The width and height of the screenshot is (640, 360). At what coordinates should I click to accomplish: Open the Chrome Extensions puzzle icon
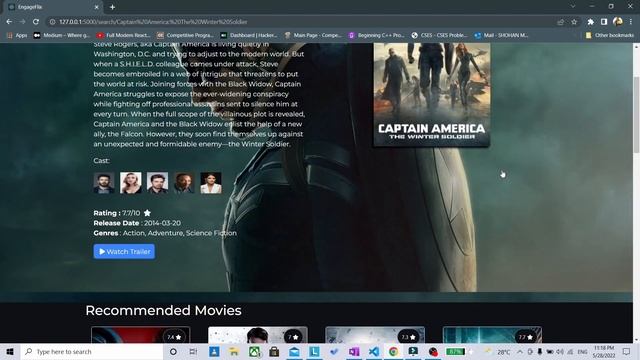(591, 22)
